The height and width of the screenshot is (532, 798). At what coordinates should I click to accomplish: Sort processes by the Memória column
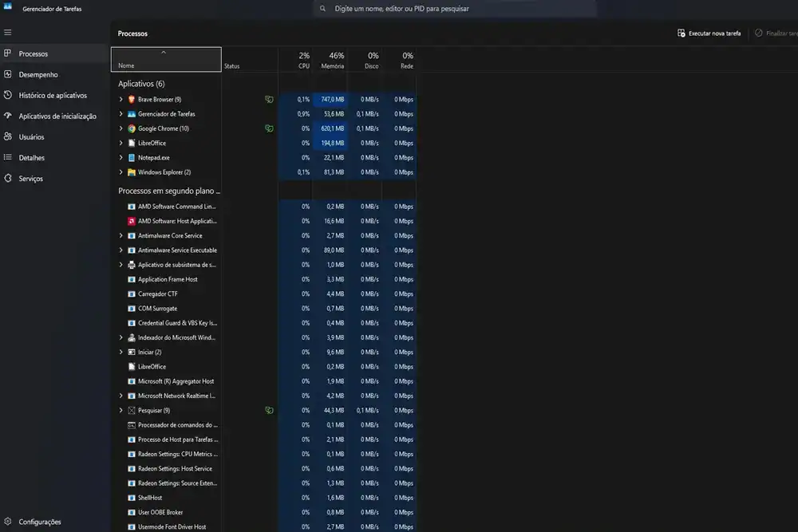coord(332,60)
